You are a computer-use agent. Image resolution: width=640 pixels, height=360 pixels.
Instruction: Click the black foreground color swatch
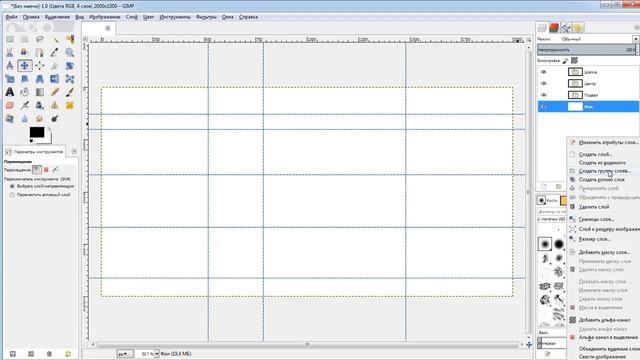point(37,132)
